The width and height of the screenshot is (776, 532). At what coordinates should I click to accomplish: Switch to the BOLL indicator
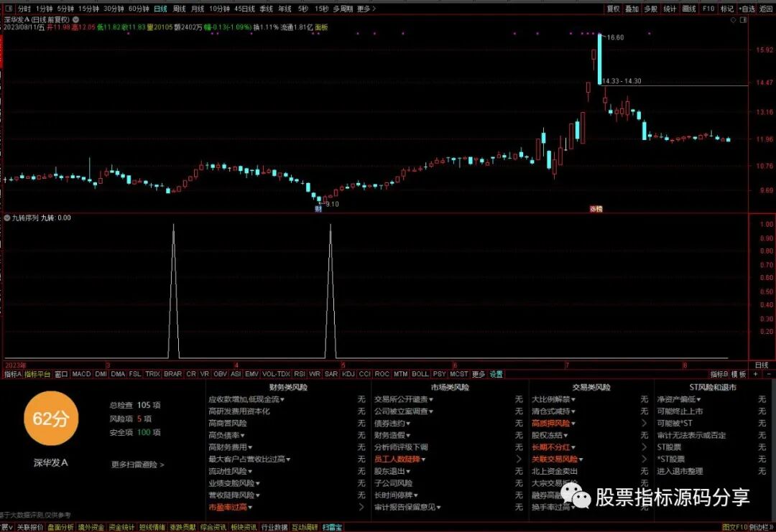click(420, 374)
